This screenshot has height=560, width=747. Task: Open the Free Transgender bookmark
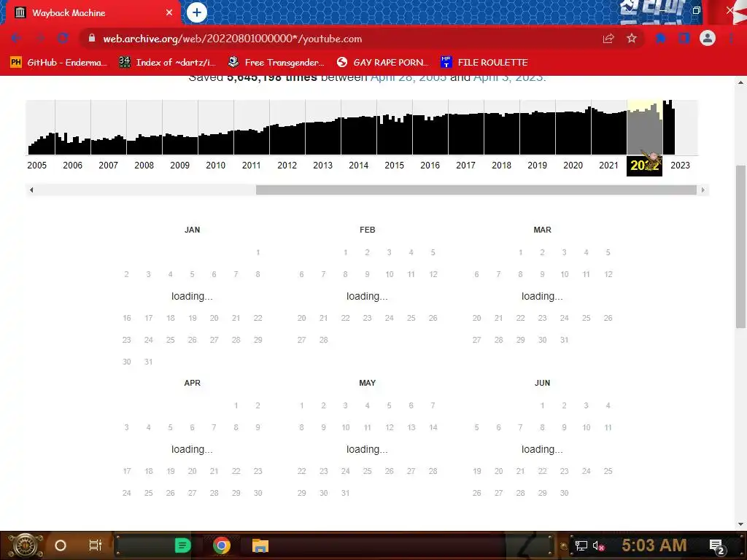[x=276, y=63]
